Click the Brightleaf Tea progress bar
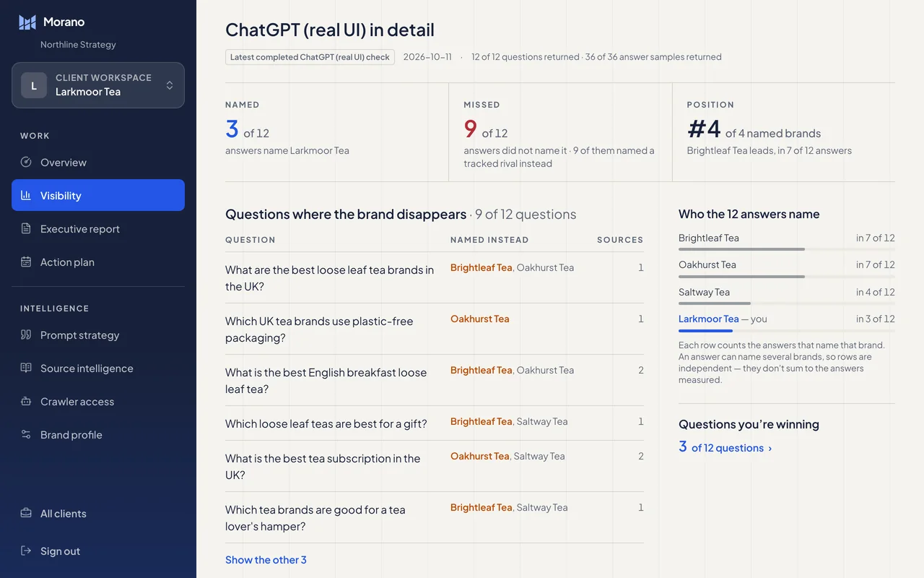This screenshot has height=578, width=924. click(787, 249)
